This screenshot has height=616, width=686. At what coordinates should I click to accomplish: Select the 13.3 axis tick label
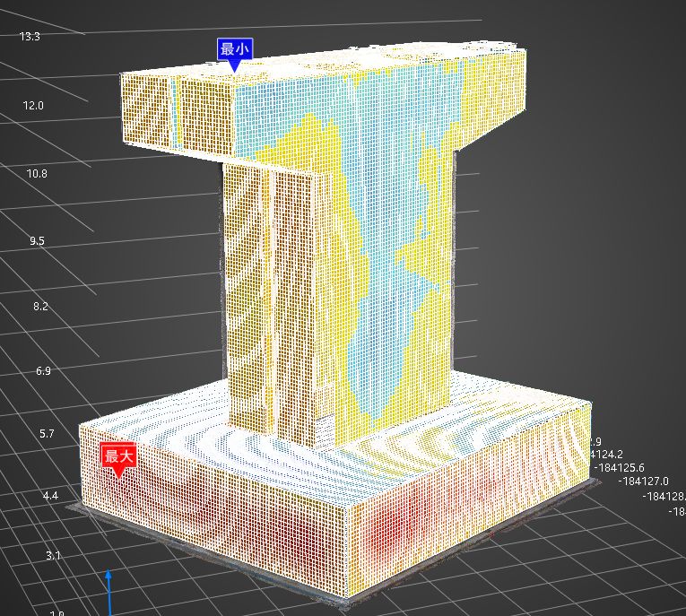tap(30, 36)
